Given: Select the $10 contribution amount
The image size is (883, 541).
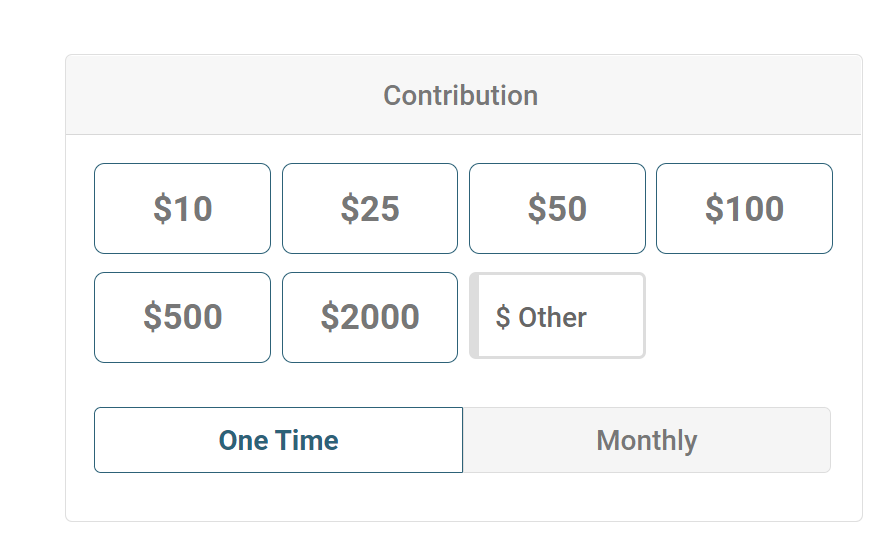Looking at the screenshot, I should point(182,208).
